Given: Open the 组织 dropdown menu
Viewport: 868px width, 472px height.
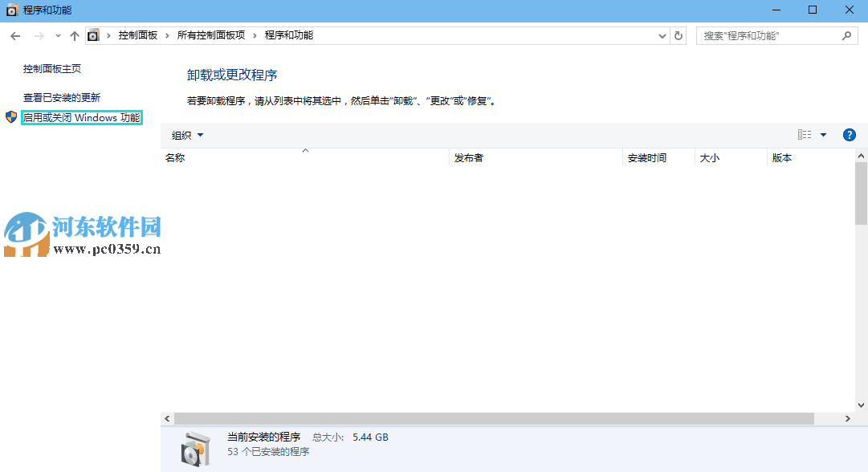Looking at the screenshot, I should pos(186,135).
